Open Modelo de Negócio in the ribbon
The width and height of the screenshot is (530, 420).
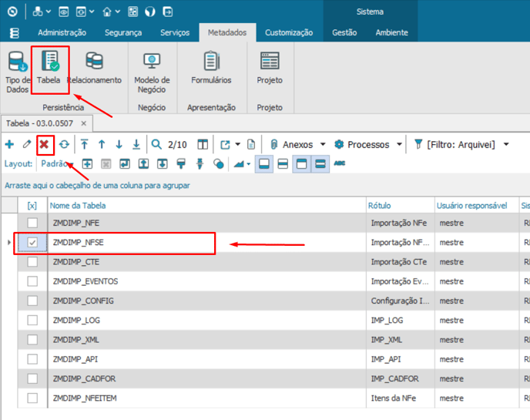(x=152, y=72)
